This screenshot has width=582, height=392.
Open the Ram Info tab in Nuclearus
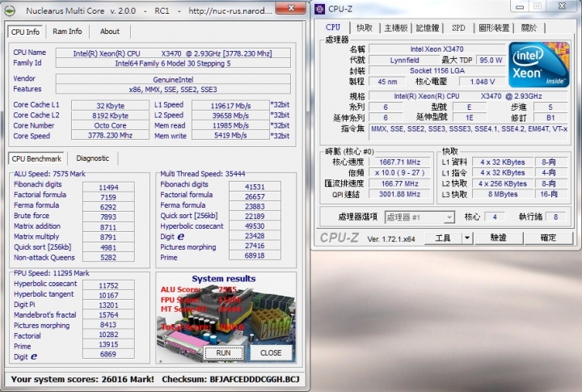pos(67,32)
